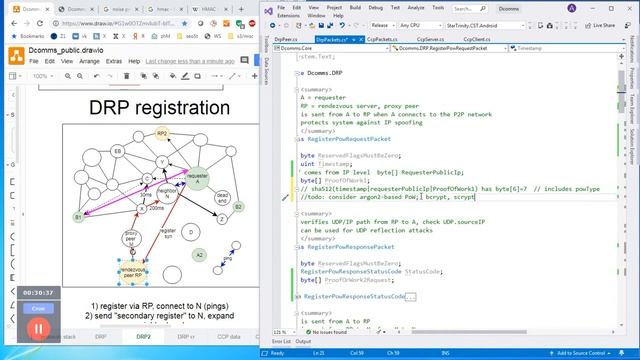Click Live Share button in Visual Studio
This screenshot has width=640, height=360.
tap(600, 25)
